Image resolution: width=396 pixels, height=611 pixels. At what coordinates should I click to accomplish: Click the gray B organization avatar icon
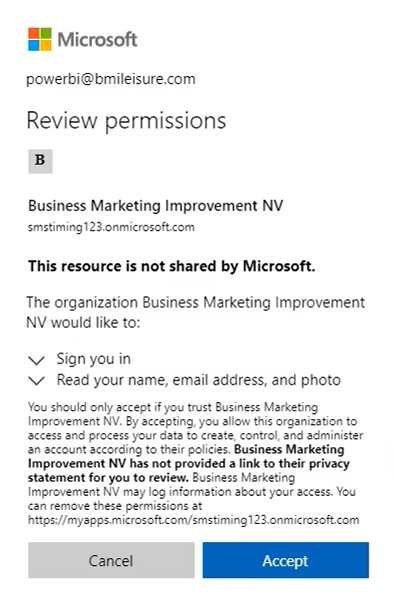41,161
